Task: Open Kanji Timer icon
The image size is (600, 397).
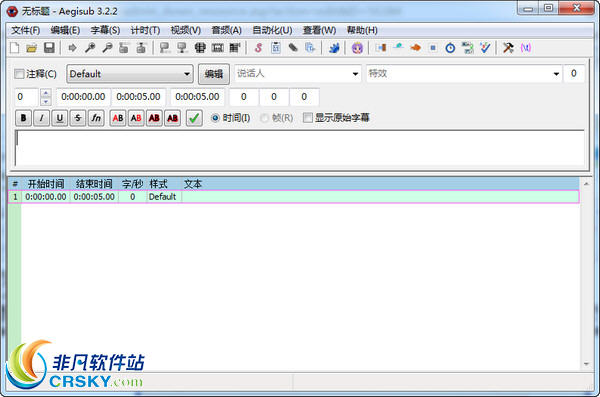Action: pyautogui.click(x=468, y=48)
